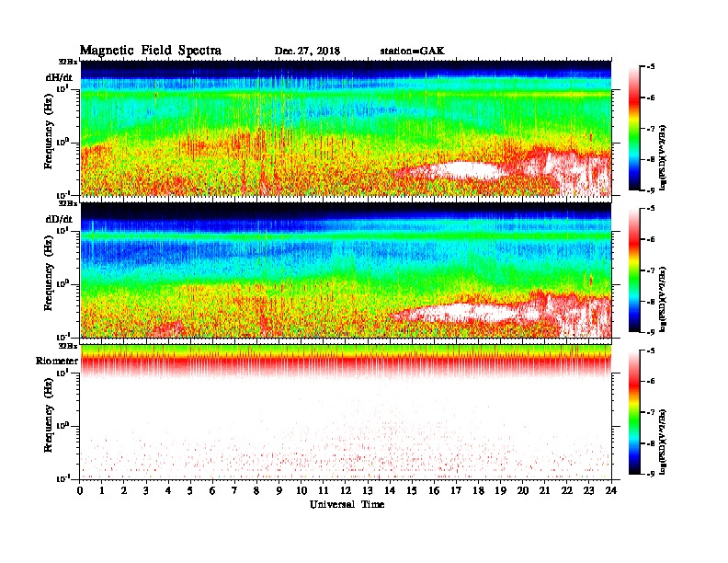Click hour 4 on the time axis
The image size is (728, 563).
(x=168, y=491)
